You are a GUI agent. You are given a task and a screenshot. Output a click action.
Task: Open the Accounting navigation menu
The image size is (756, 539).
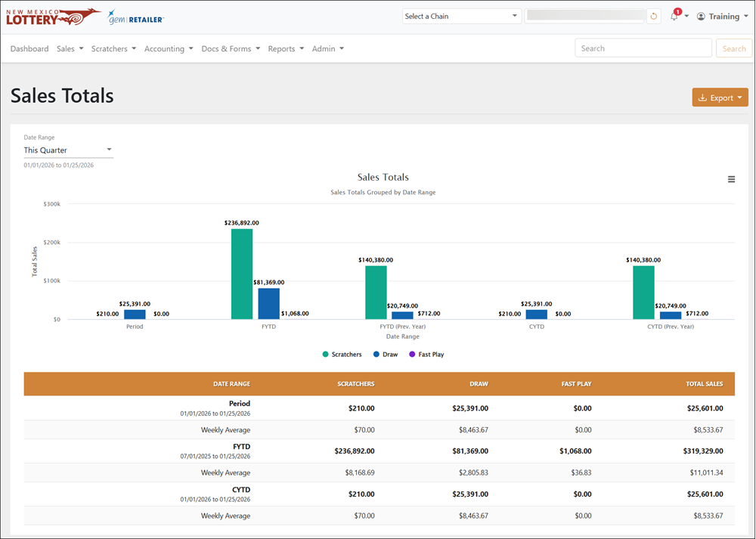point(169,48)
